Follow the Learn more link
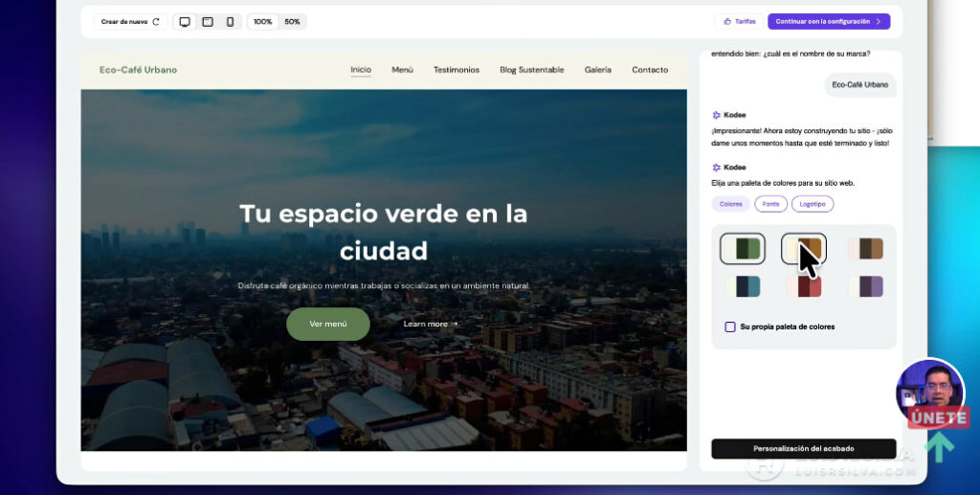The width and height of the screenshot is (980, 495). point(431,324)
